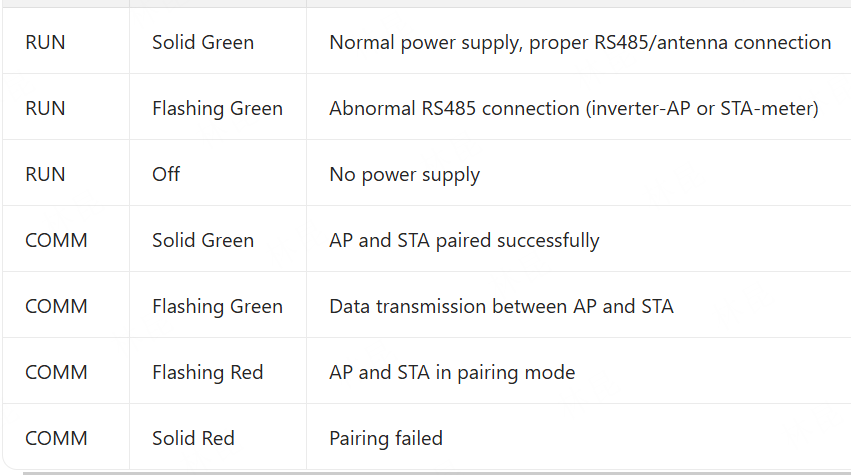Select 'AP and STA paired successfully' text
This screenshot has height=475, width=851.
tap(464, 240)
